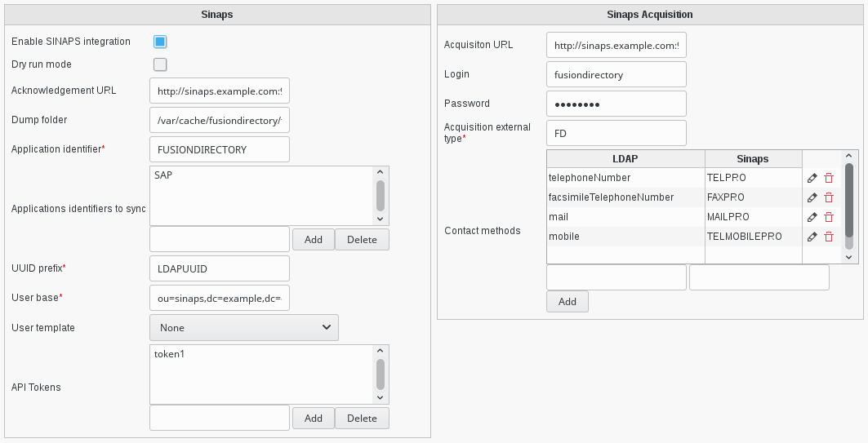Add an application identifier to sync
Image resolution: width=868 pixels, height=443 pixels.
[x=314, y=240]
